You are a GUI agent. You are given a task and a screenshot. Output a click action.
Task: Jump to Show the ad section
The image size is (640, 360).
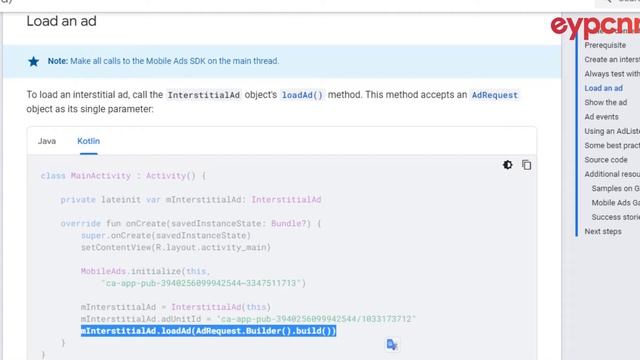606,102
